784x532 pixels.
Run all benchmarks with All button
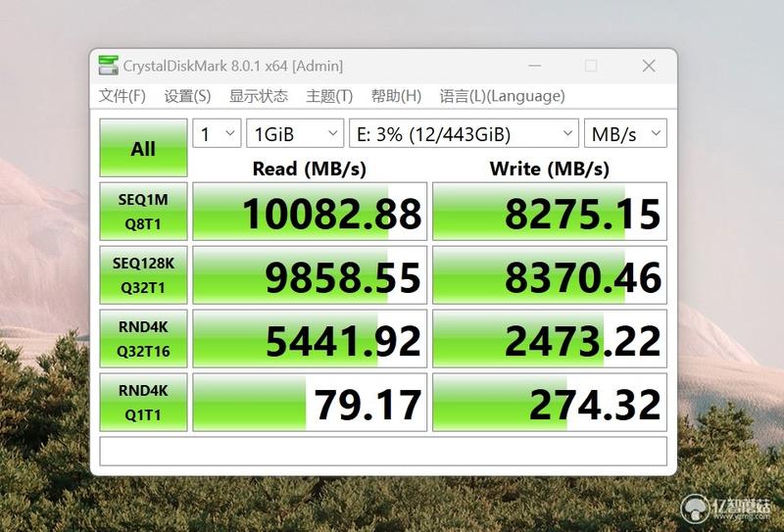point(143,148)
